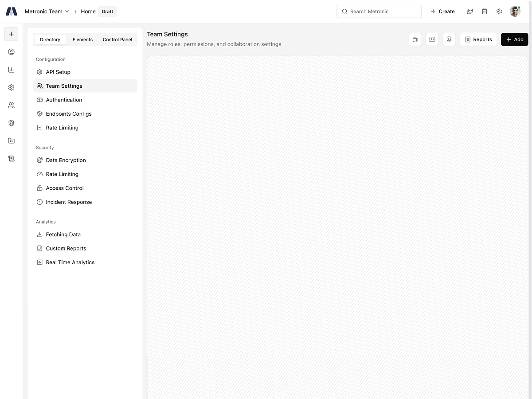Open the Create menu
Image resolution: width=532 pixels, height=399 pixels.
pyautogui.click(x=443, y=12)
